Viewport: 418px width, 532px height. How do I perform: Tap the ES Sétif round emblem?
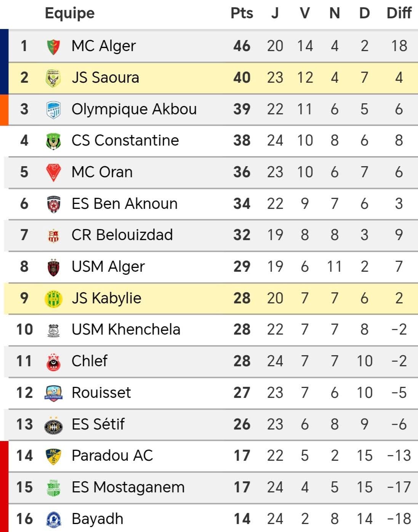[54, 425]
